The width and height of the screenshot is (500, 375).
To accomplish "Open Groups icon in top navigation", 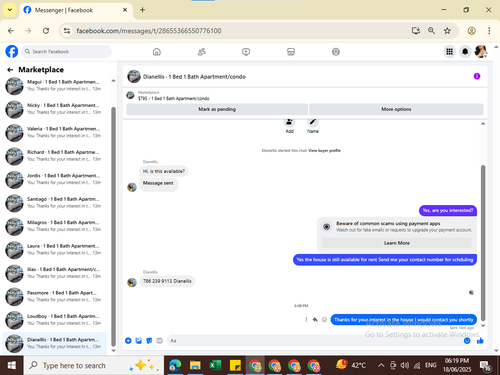I will point(336,52).
